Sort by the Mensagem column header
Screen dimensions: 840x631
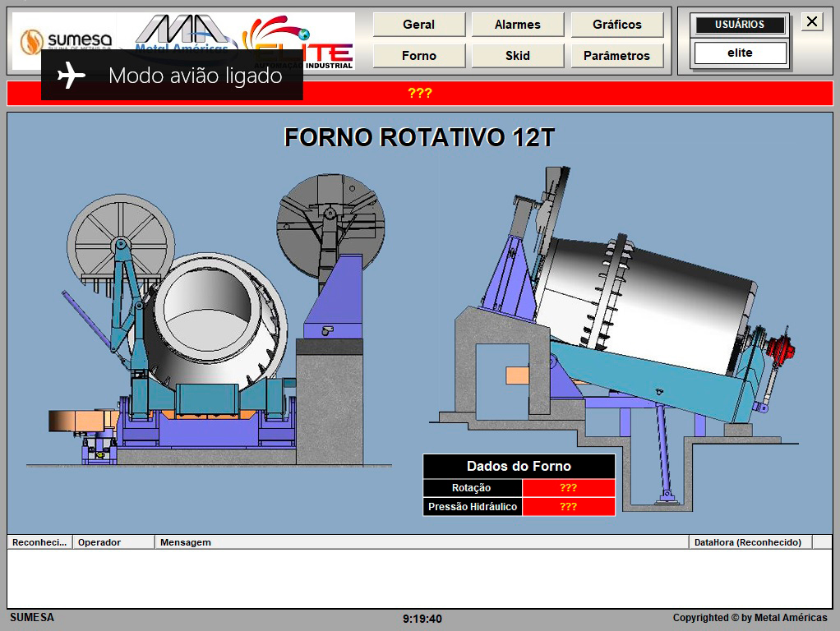pyautogui.click(x=422, y=542)
